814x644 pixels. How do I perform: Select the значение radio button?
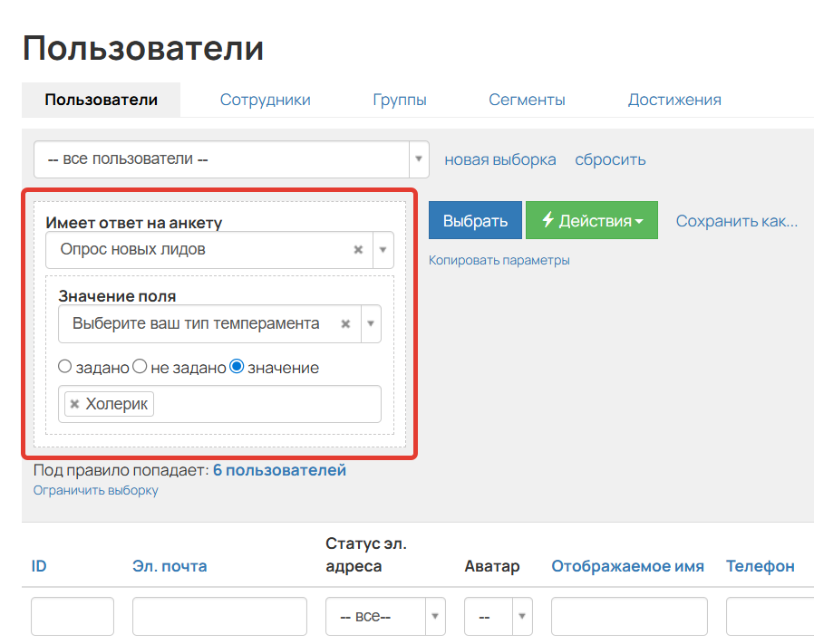pyautogui.click(x=237, y=366)
